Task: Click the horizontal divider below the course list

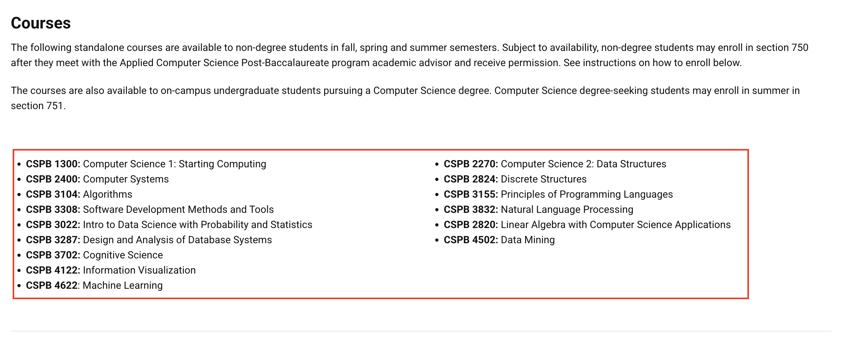Action: [420, 331]
